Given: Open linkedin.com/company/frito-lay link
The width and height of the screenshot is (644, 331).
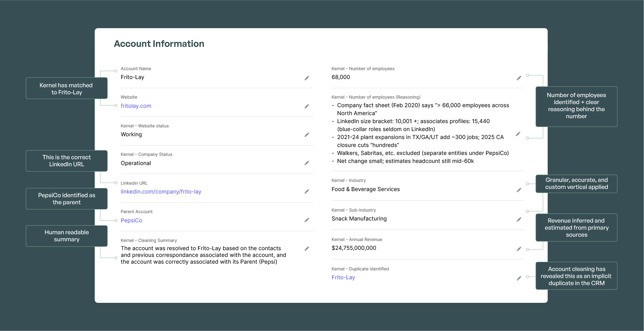Looking at the screenshot, I should (x=161, y=192).
